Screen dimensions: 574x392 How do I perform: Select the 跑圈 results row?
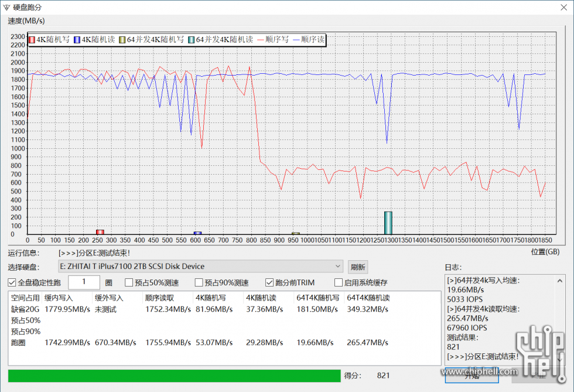click(224, 343)
